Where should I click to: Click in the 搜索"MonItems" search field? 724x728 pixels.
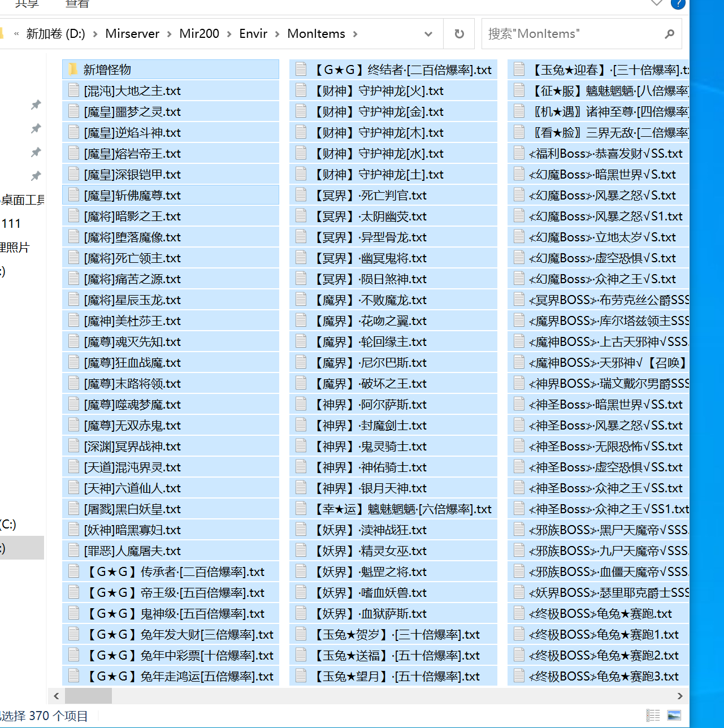click(x=574, y=34)
